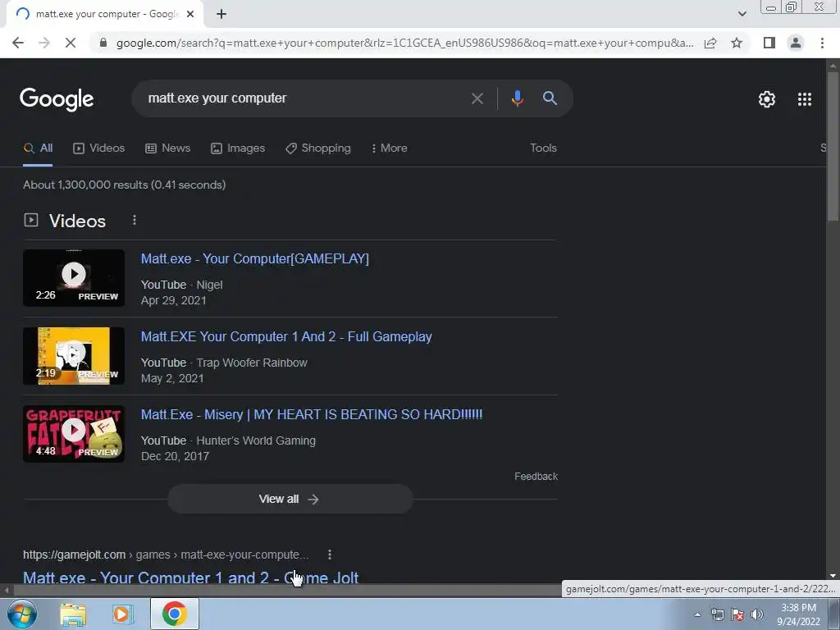Click the horizontal scrollbar's left arrow
The image size is (840, 630).
(x=6, y=591)
